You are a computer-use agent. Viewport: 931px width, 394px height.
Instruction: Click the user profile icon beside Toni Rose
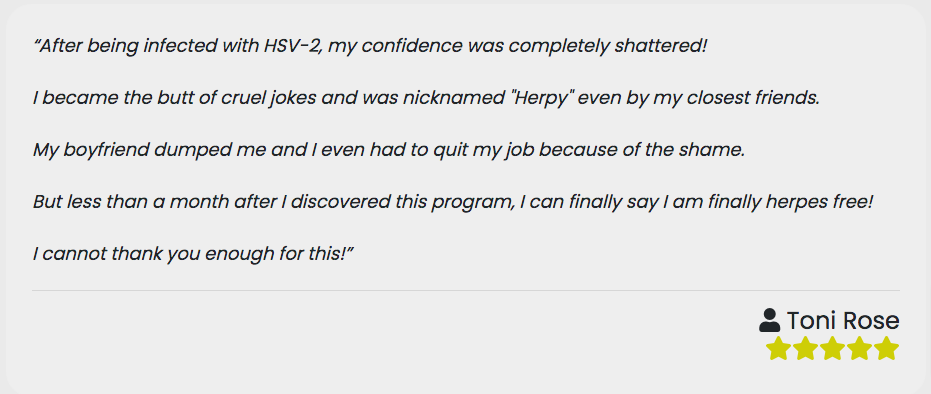click(770, 320)
